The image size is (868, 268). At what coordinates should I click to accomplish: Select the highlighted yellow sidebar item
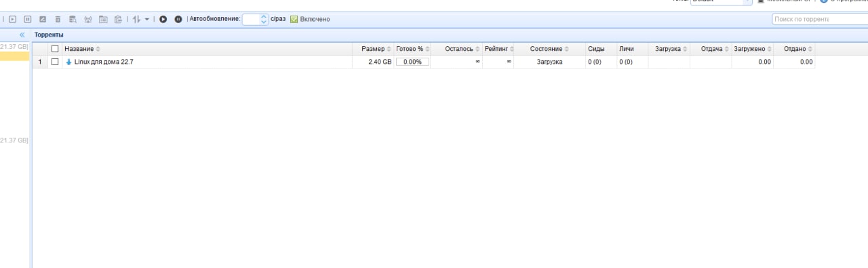coord(14,56)
